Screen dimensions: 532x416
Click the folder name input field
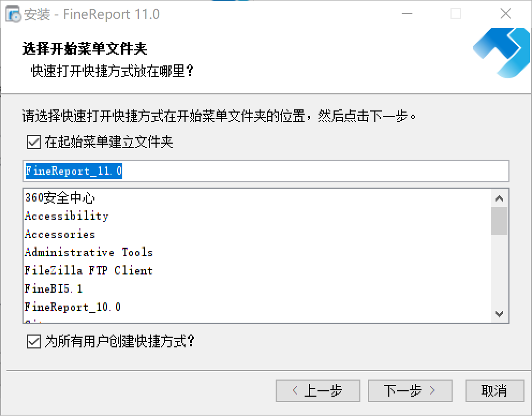coord(265,171)
